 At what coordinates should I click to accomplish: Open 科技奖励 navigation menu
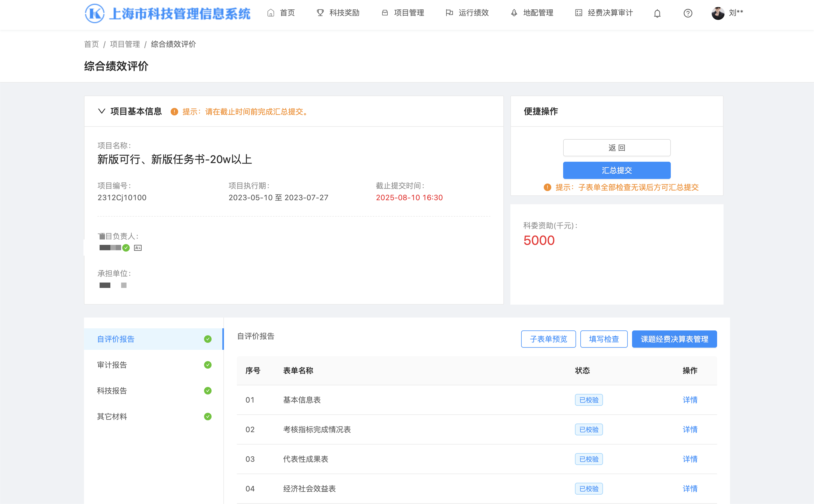click(x=338, y=13)
